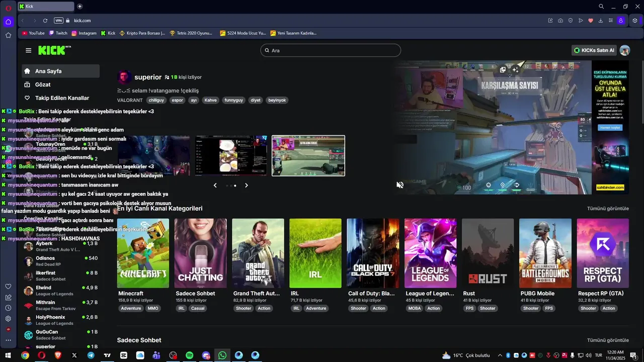
Task: Click the Kahve tag
Action: pos(210,100)
